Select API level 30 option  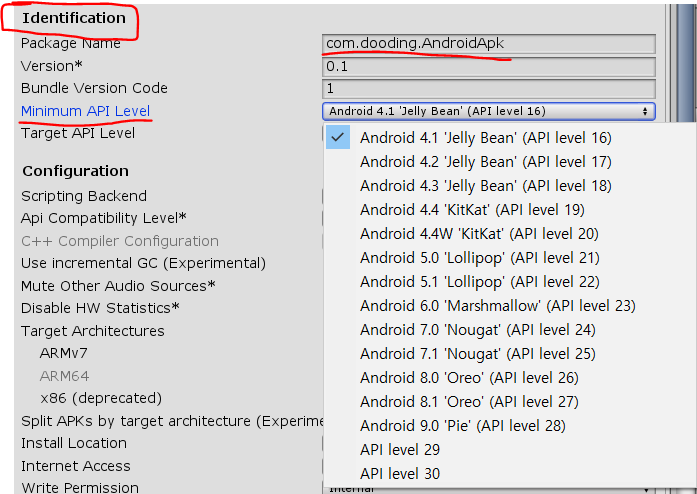(400, 474)
